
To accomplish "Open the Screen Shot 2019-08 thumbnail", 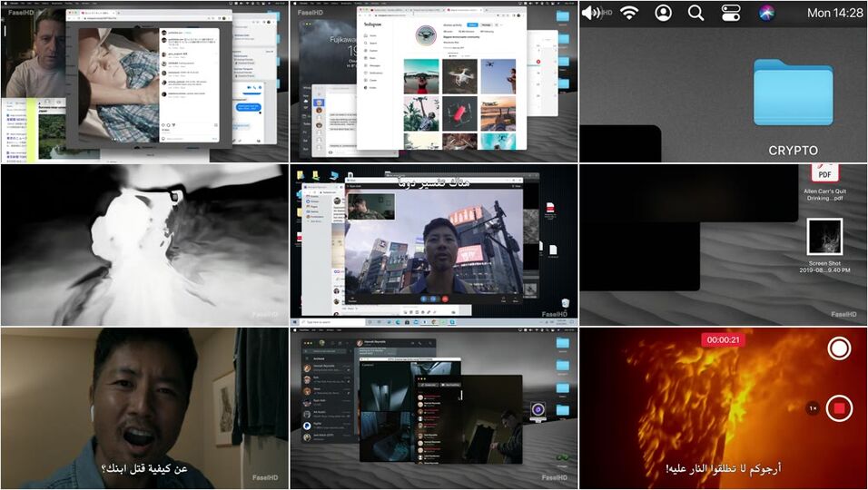I will [x=824, y=238].
